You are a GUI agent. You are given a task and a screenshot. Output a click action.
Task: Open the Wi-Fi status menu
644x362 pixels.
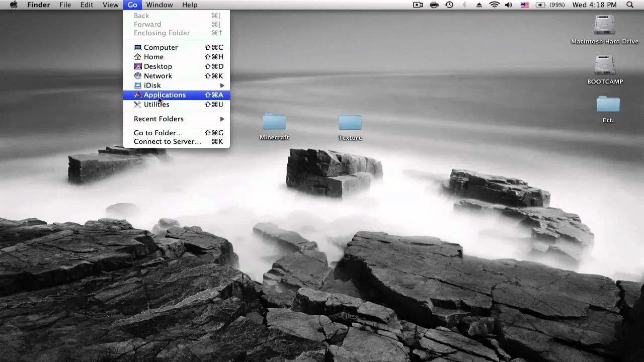coord(494,5)
